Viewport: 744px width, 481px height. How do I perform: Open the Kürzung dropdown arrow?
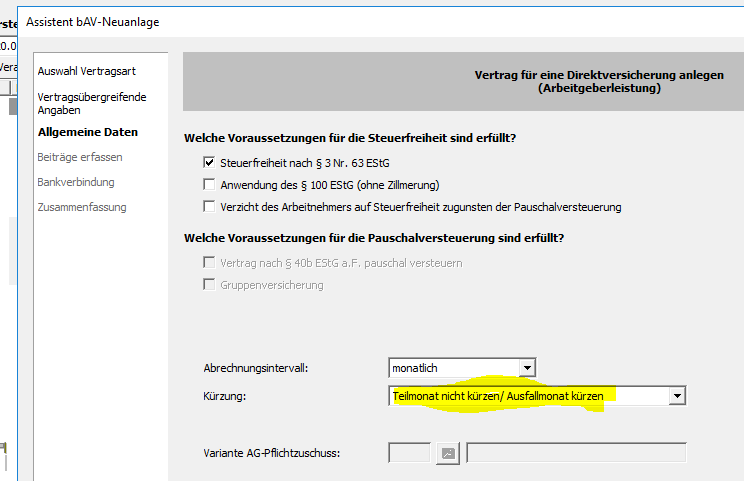[x=677, y=397]
